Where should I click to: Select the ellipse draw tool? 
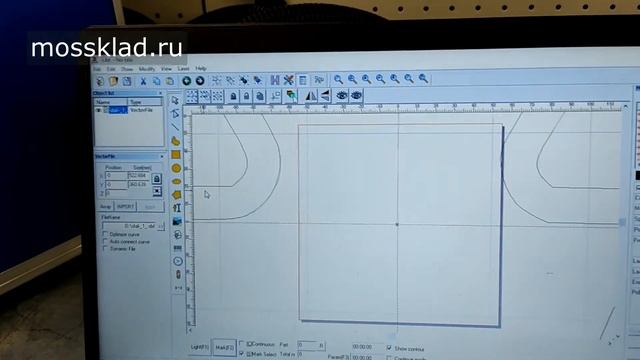click(176, 182)
